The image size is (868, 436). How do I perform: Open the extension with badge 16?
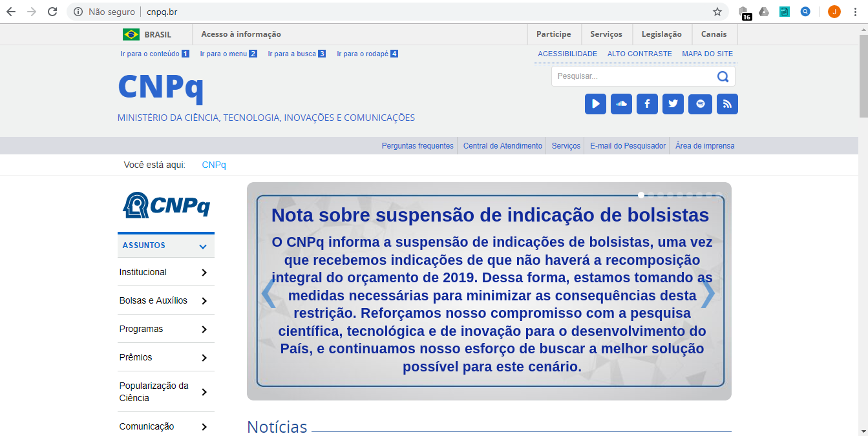pyautogui.click(x=744, y=12)
